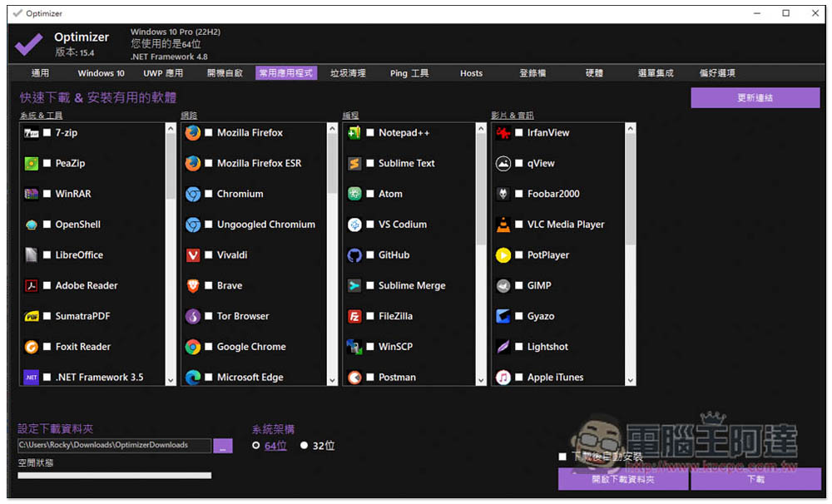
Task: Click the Apple iTunes music icon
Action: tap(503, 378)
